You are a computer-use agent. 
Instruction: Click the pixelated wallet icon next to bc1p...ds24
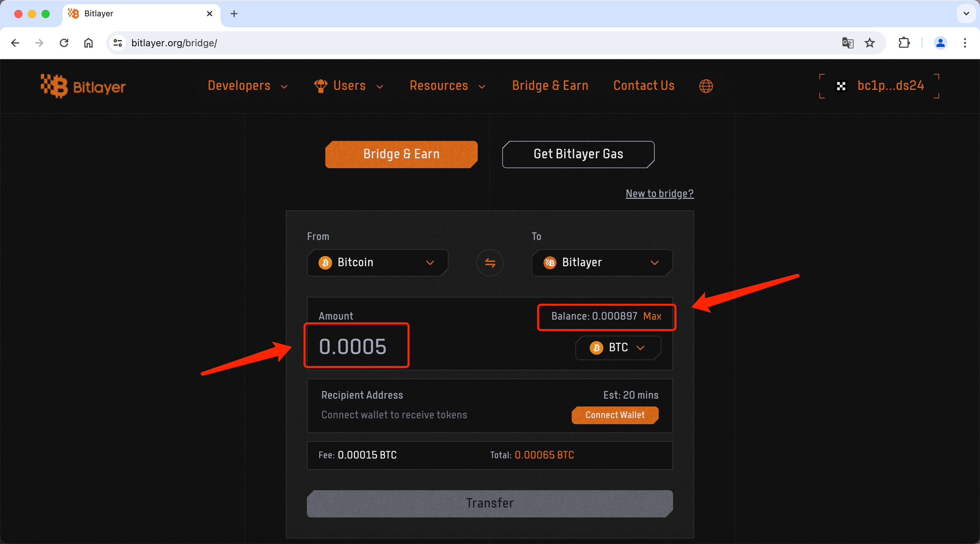pyautogui.click(x=841, y=86)
